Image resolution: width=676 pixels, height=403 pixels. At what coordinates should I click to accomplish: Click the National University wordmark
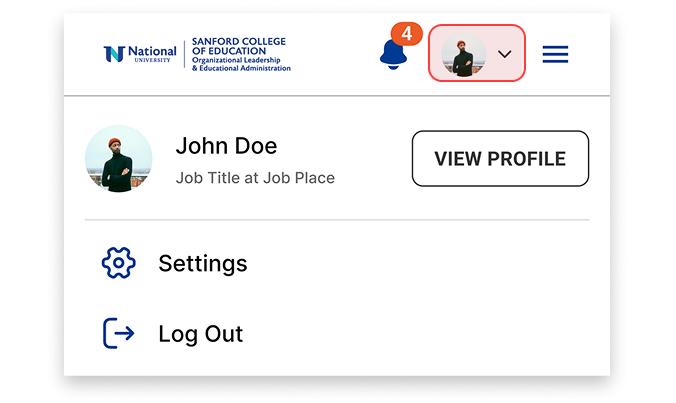[x=152, y=51]
